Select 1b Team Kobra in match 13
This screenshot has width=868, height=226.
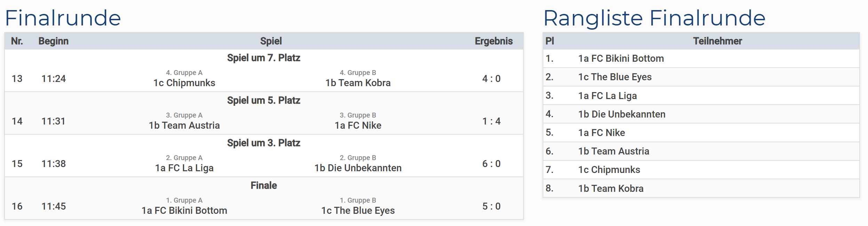click(x=358, y=83)
